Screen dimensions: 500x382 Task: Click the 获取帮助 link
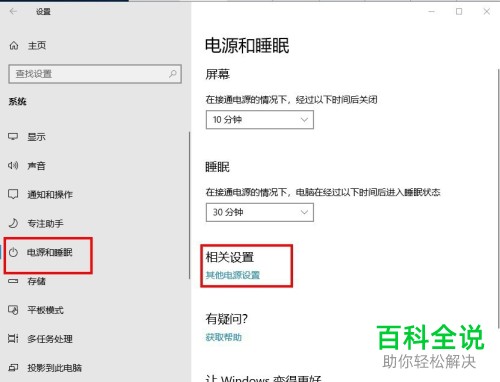pos(224,337)
